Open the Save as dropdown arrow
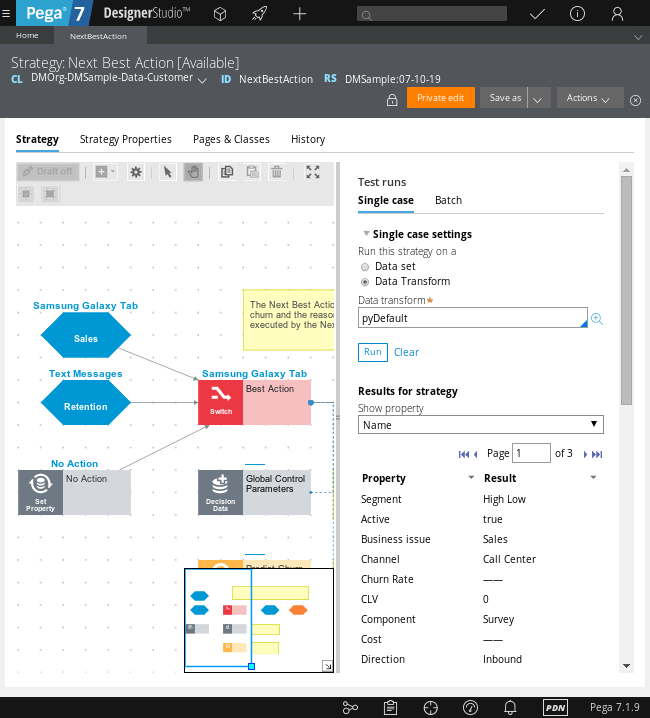 [538, 98]
